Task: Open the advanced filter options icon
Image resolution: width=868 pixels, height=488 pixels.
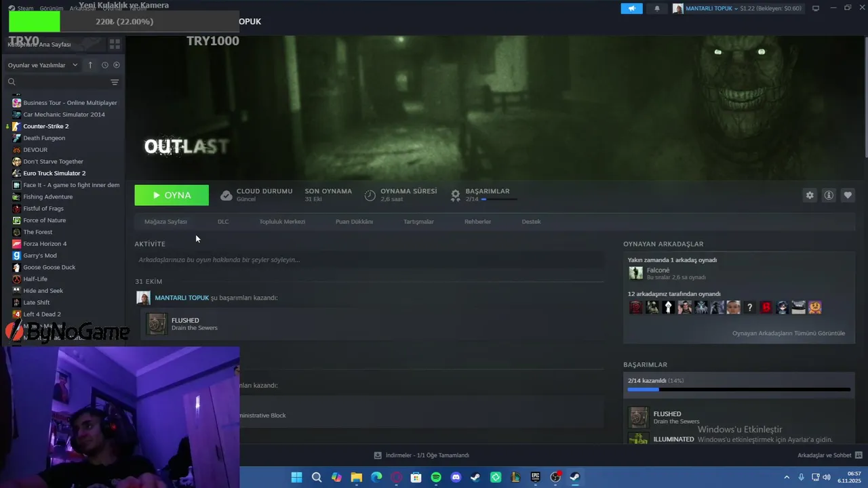Action: [115, 82]
